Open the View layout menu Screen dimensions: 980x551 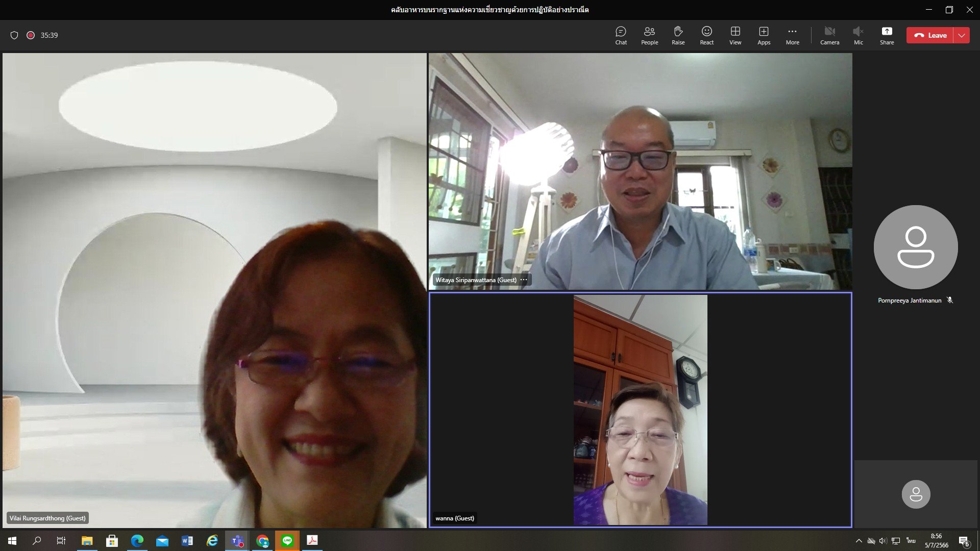click(x=735, y=35)
